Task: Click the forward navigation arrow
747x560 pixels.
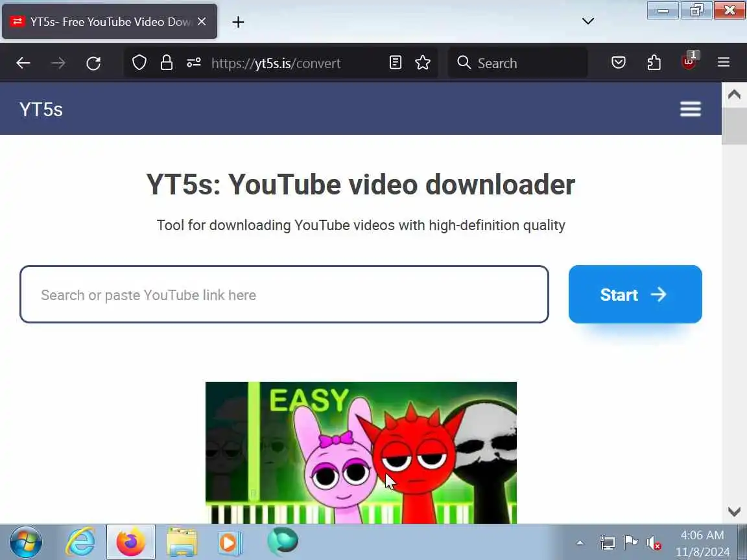Action: (x=58, y=63)
